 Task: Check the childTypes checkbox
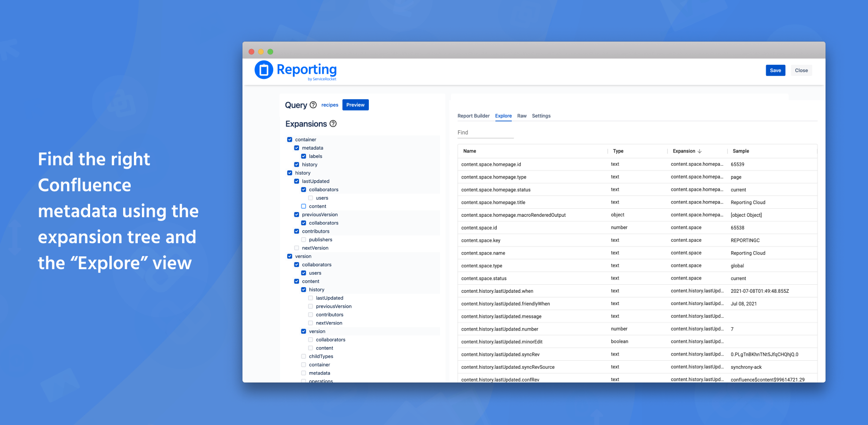304,357
